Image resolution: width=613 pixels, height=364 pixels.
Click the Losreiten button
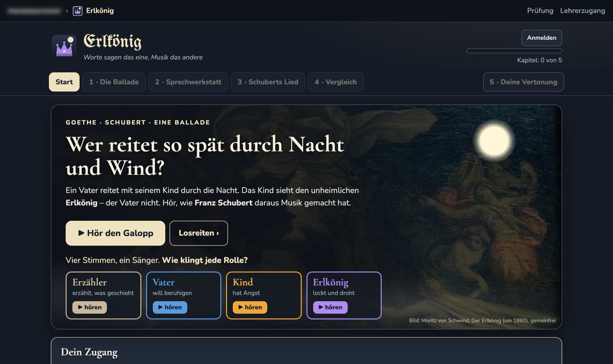[198, 233]
